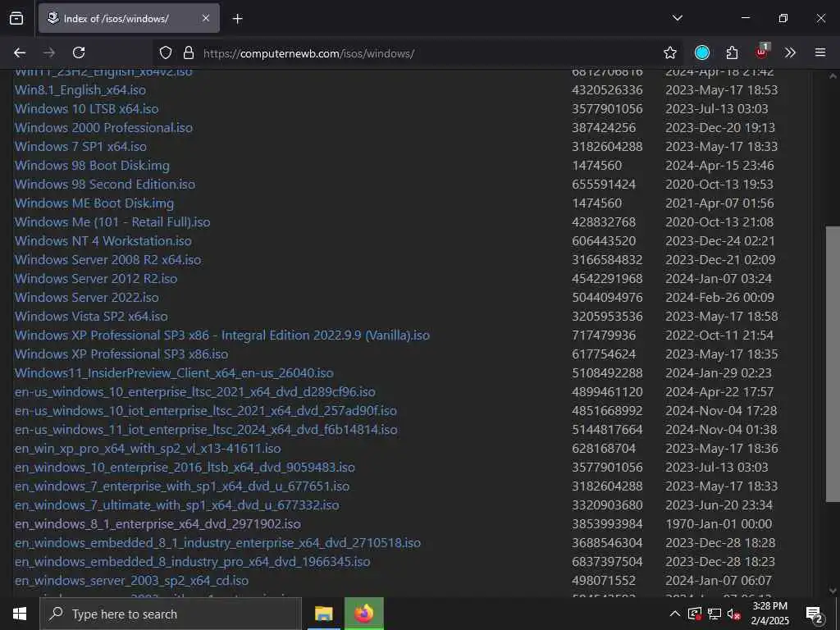Click the scrollbar up arrow

coord(833,76)
